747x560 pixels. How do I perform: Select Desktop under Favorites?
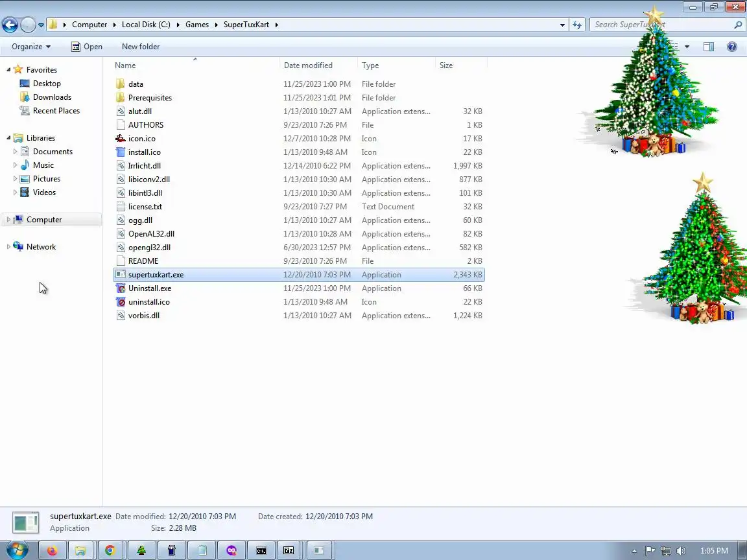point(47,84)
